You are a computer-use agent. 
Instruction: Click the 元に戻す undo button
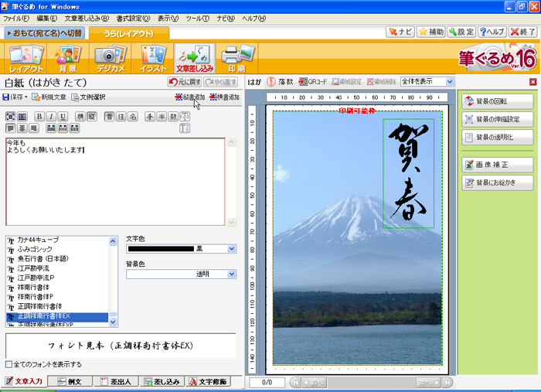tap(184, 82)
